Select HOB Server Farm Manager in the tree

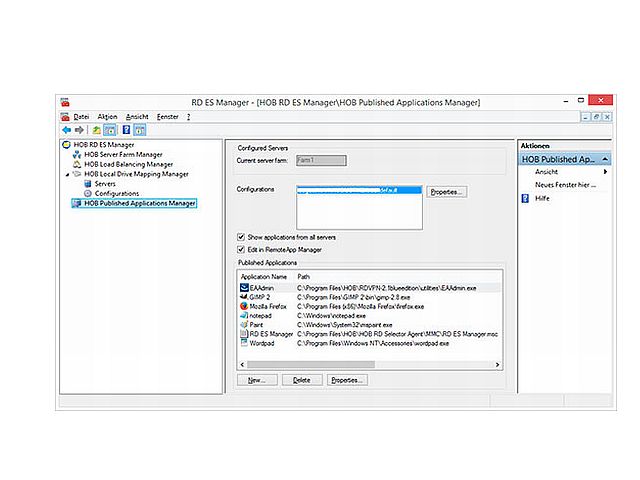point(123,154)
